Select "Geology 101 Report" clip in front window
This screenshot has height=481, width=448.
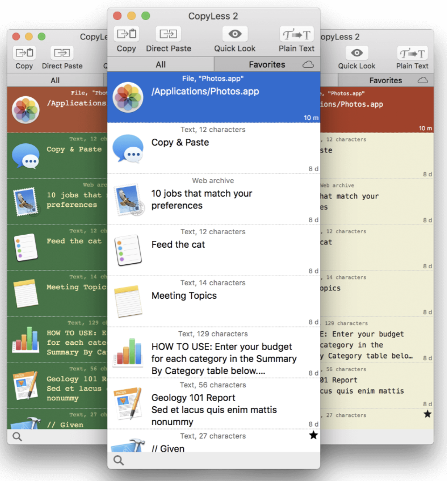click(214, 403)
